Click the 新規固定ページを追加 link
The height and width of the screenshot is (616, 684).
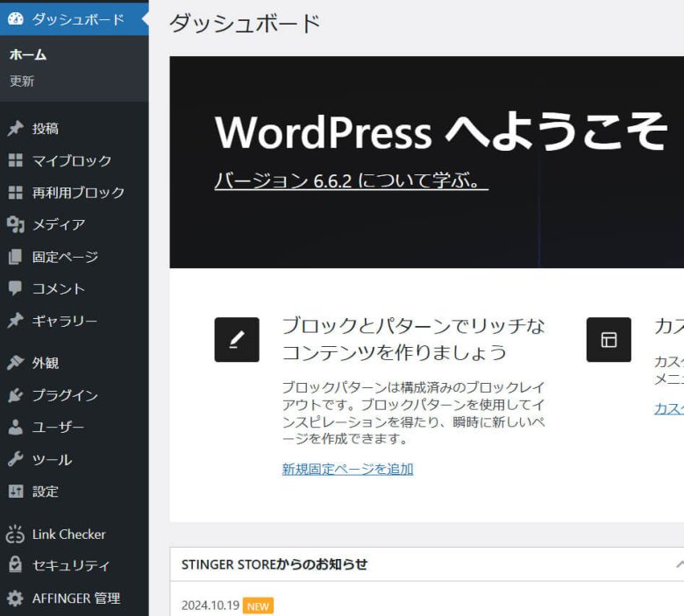click(x=347, y=469)
